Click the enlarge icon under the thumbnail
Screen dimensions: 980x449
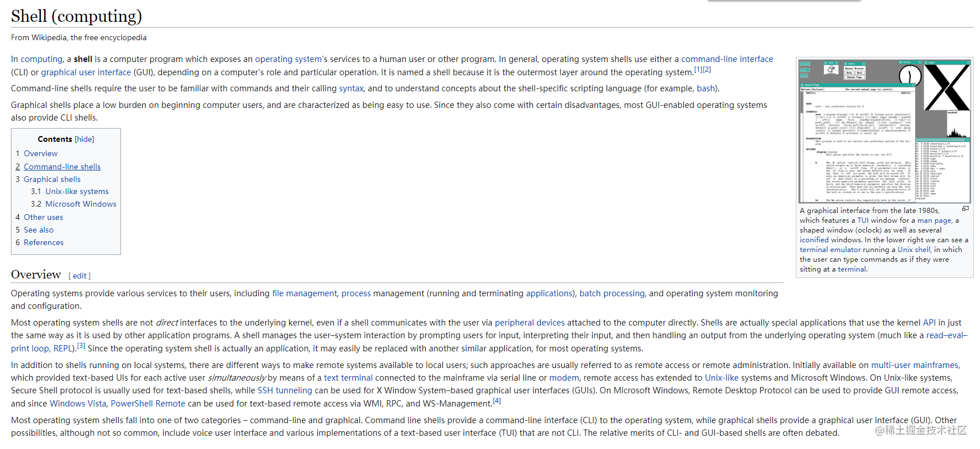965,208
